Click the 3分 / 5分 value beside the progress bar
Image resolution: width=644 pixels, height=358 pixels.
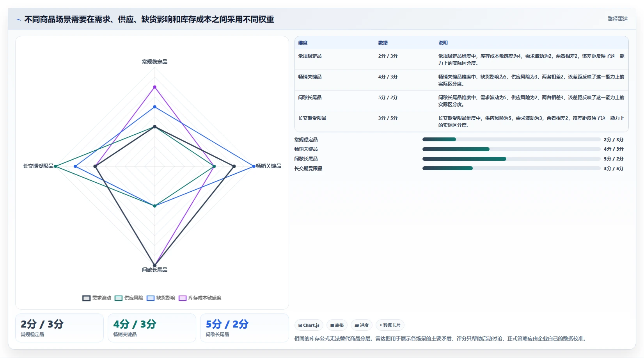614,169
